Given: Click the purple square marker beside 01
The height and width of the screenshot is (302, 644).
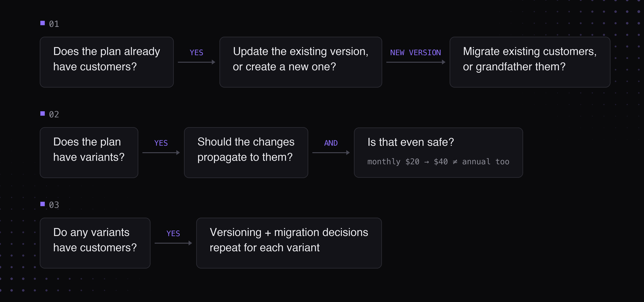Looking at the screenshot, I should tap(42, 23).
